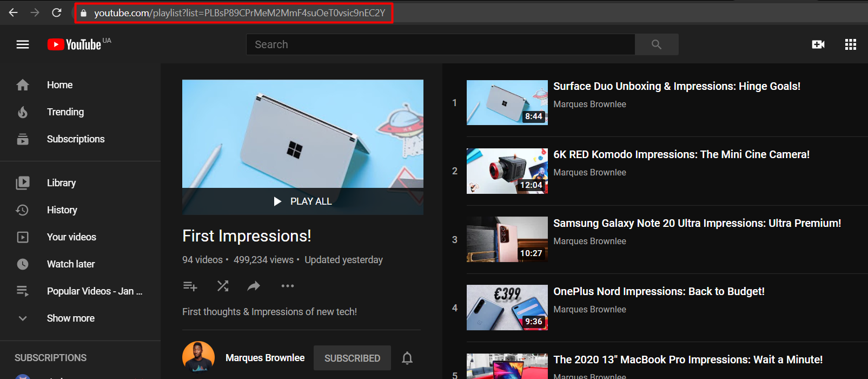Go forward with the browser arrow

(x=35, y=12)
